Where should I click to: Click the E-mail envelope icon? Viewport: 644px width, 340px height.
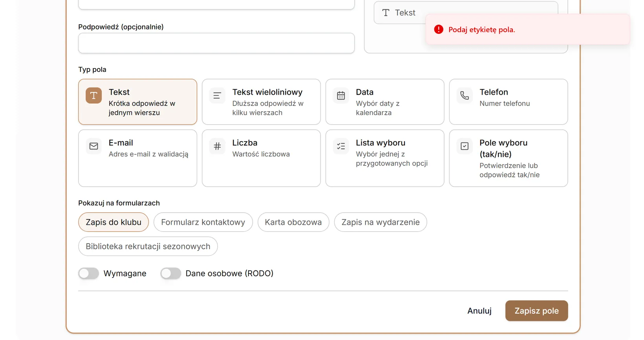coord(94,146)
